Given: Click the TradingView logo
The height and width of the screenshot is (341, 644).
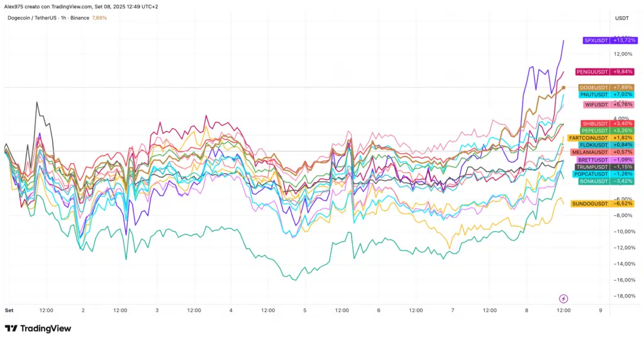Looking at the screenshot, I should pyautogui.click(x=38, y=328).
